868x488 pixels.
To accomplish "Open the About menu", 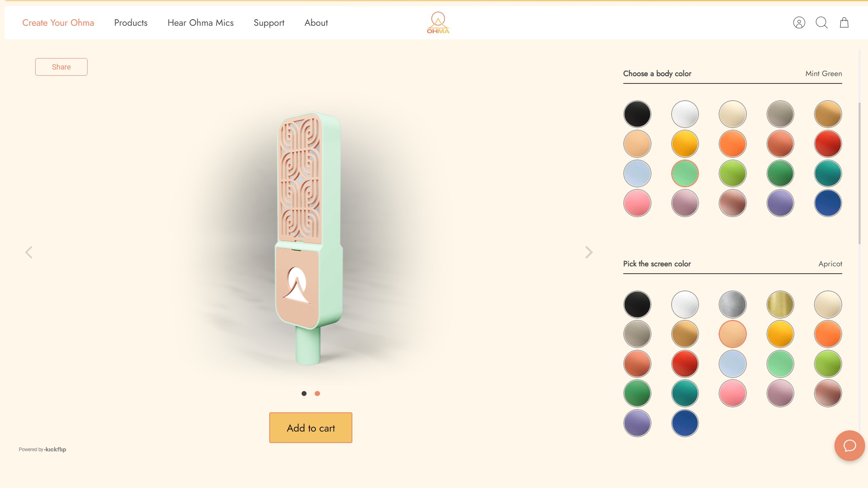I will coord(316,23).
